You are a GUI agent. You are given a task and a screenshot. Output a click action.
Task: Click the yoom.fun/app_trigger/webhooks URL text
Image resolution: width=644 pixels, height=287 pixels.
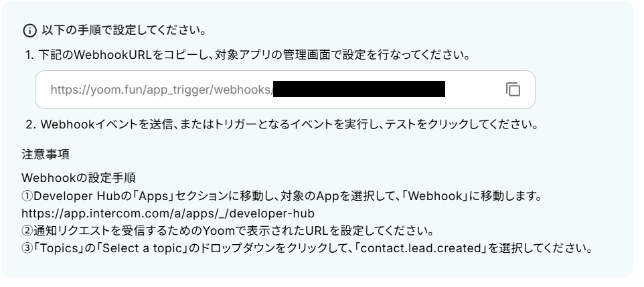click(x=162, y=90)
